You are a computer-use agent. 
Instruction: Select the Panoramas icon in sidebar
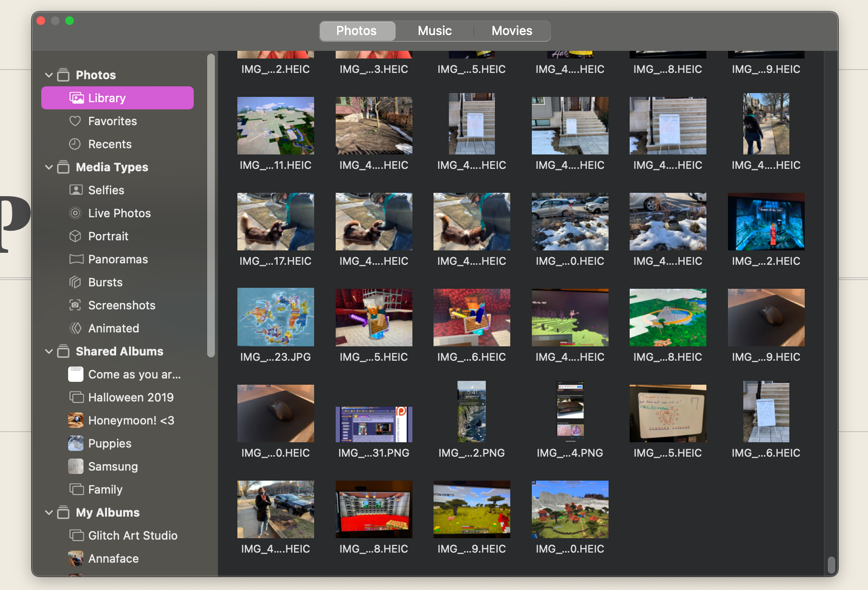(76, 260)
